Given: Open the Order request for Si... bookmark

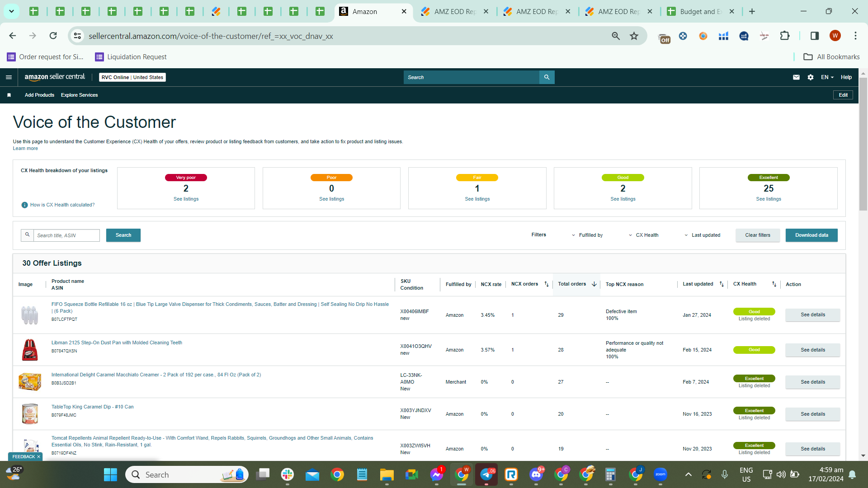Looking at the screenshot, I should coord(46,56).
